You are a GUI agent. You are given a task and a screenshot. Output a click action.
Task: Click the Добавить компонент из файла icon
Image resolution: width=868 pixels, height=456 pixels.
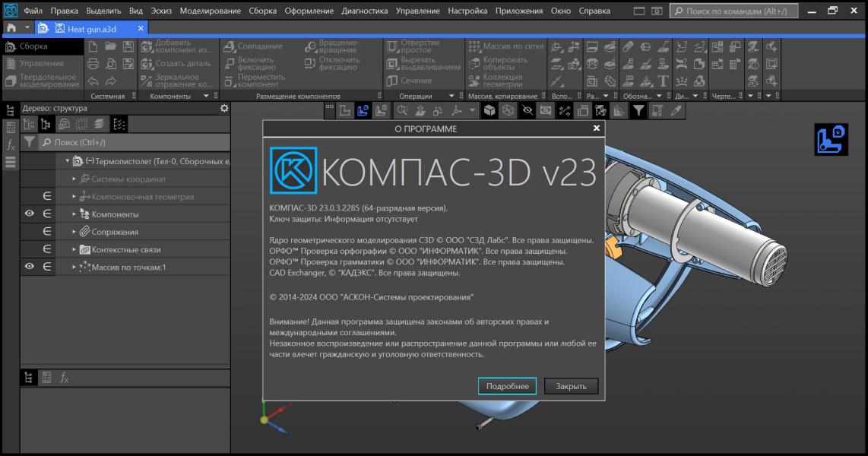pyautogui.click(x=147, y=46)
